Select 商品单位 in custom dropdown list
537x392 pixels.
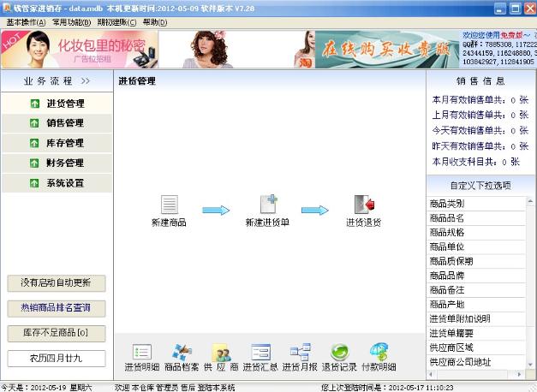476,247
